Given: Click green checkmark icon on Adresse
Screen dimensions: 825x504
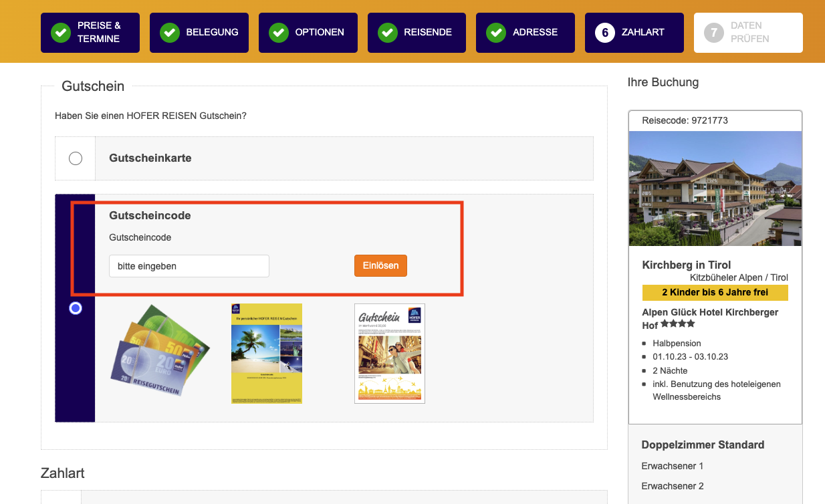Looking at the screenshot, I should [496, 32].
